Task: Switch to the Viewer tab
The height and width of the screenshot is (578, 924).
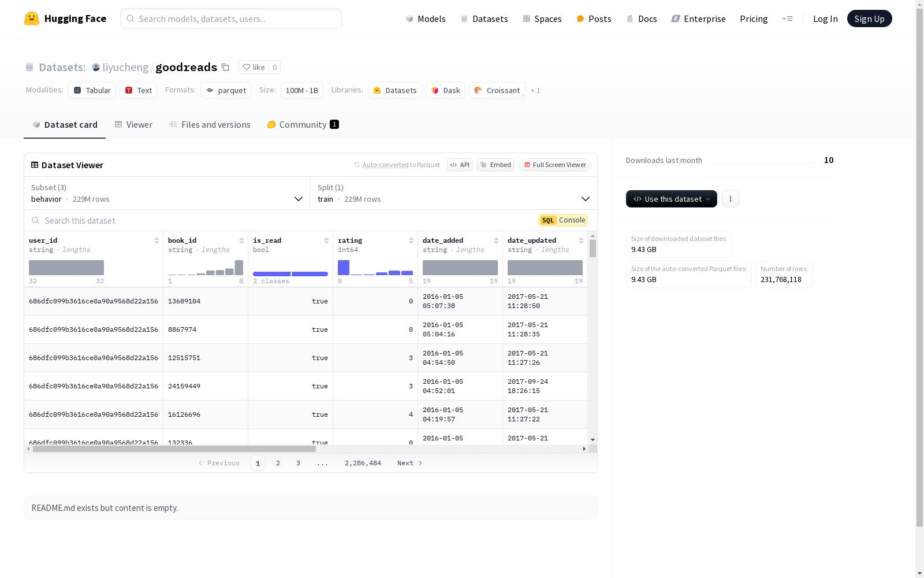Action: (133, 125)
